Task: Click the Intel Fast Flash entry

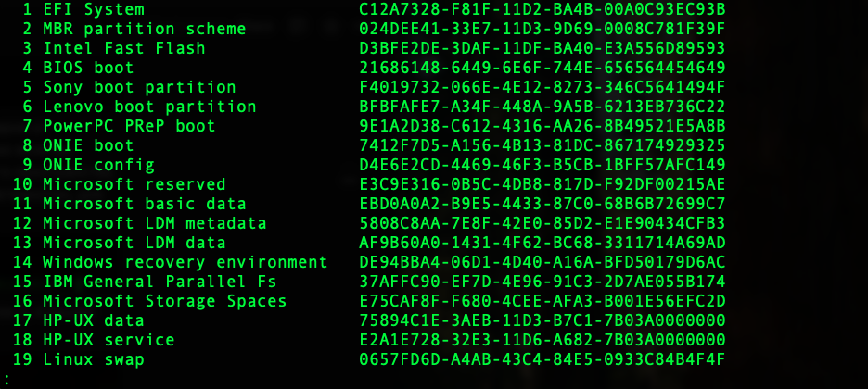Action: (x=124, y=48)
